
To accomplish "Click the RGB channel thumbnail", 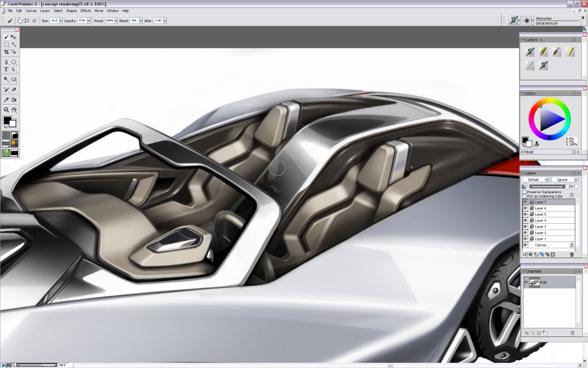I will pos(534,282).
